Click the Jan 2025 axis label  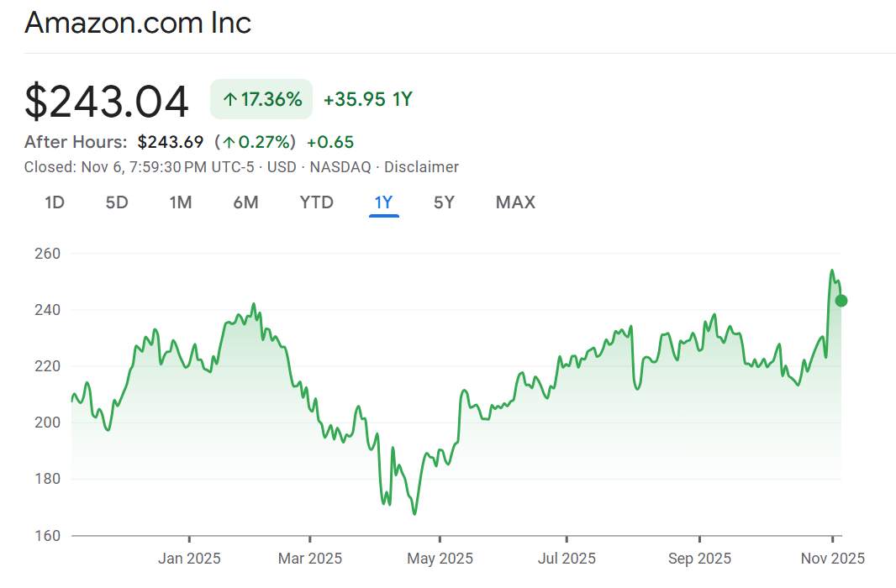point(189,558)
